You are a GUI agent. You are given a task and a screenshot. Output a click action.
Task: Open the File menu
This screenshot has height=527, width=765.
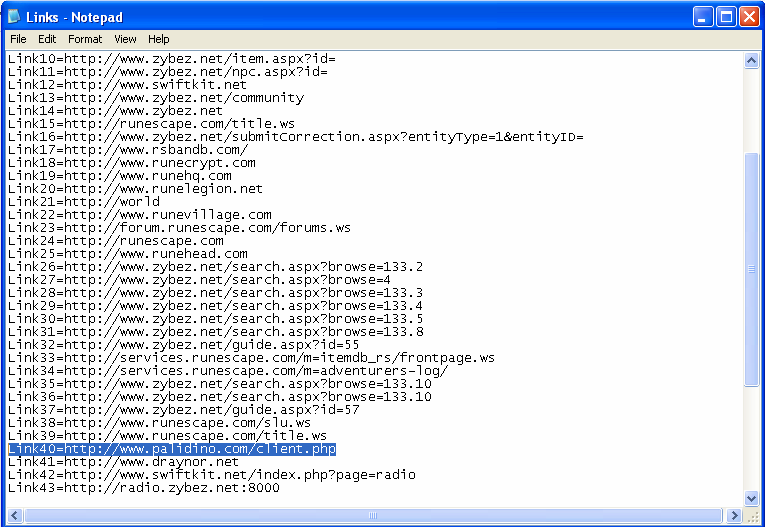tap(18, 39)
